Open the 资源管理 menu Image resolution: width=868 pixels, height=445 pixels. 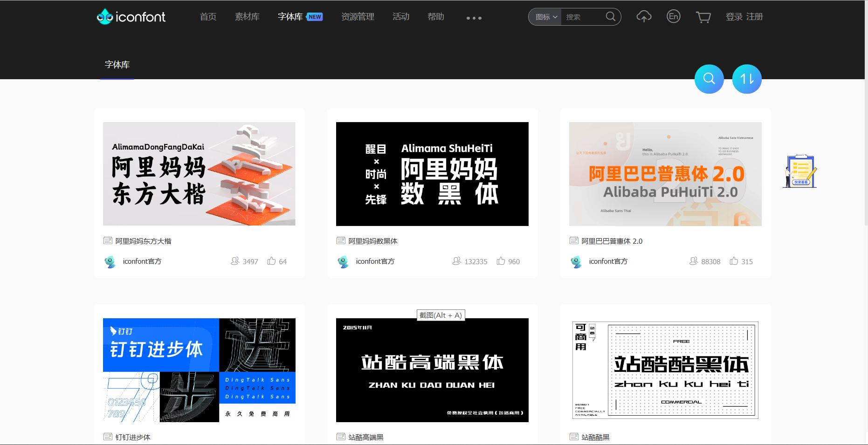pos(357,17)
